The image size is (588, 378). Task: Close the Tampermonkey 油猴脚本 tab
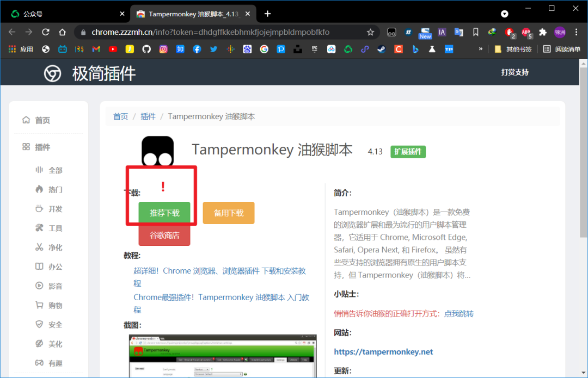click(248, 14)
